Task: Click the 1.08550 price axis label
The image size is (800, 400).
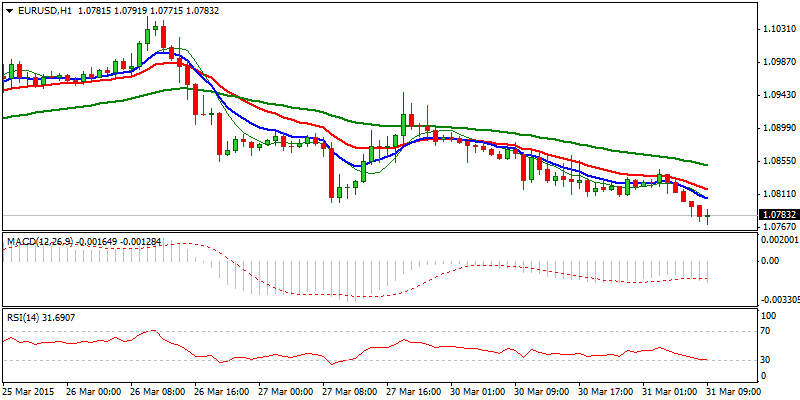Action: tap(778, 161)
